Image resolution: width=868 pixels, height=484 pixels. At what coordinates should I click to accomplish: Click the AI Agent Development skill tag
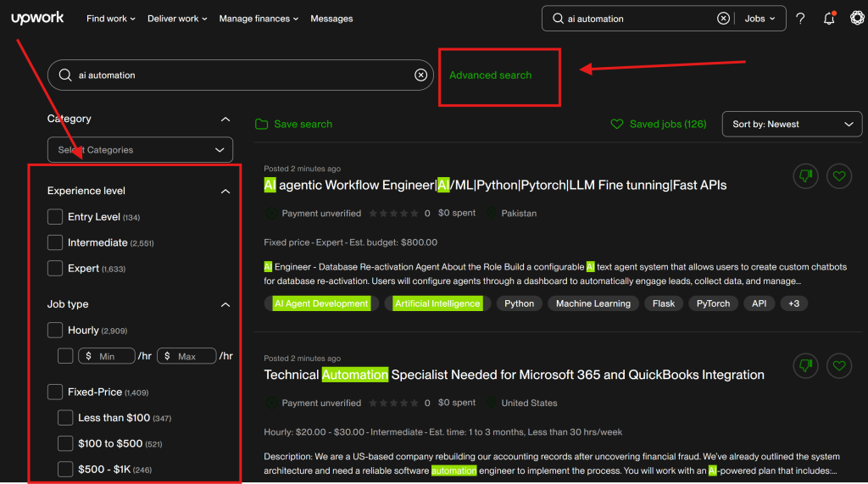(321, 303)
